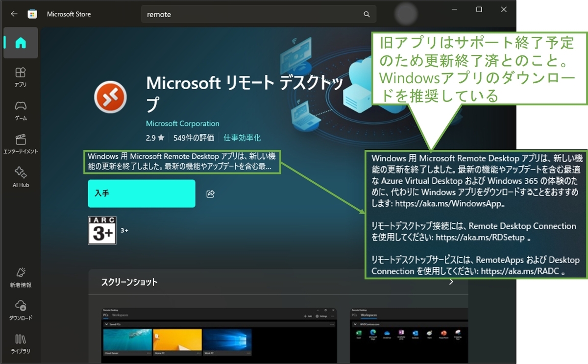Screen dimensions: 588x364
Task: Expand the スクリーンショット section chevron
Action: [451, 282]
